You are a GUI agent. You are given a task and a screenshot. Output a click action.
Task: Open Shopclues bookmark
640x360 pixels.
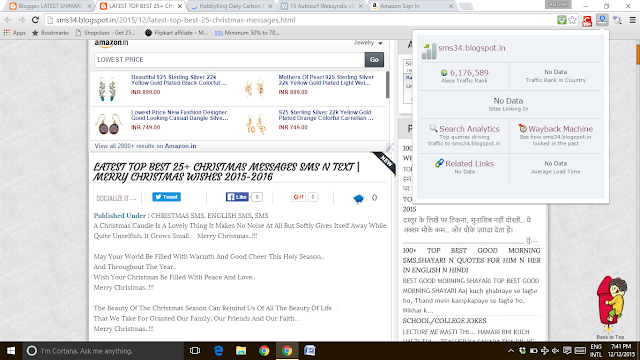click(106, 33)
